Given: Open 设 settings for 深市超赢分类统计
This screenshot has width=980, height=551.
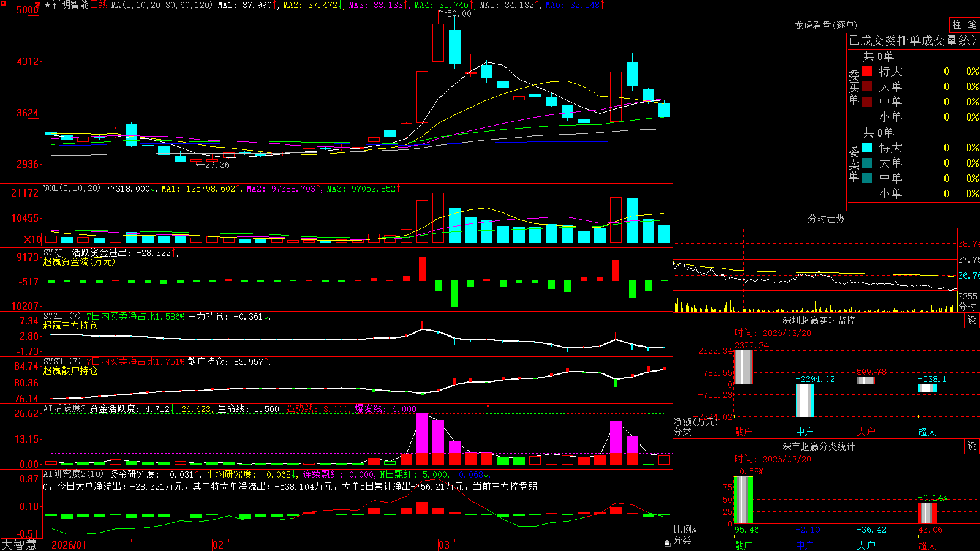Looking at the screenshot, I should [972, 446].
